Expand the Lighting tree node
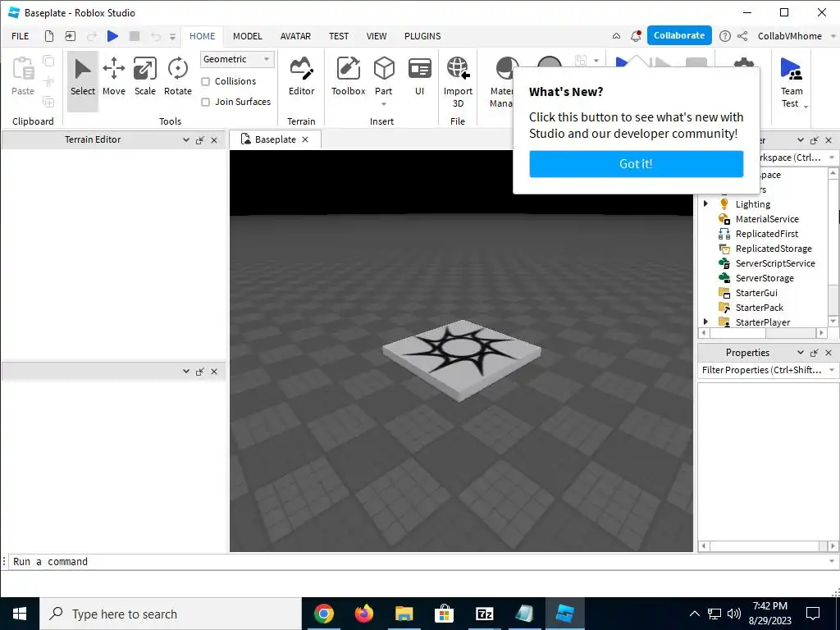The height and width of the screenshot is (630, 840). coord(705,203)
